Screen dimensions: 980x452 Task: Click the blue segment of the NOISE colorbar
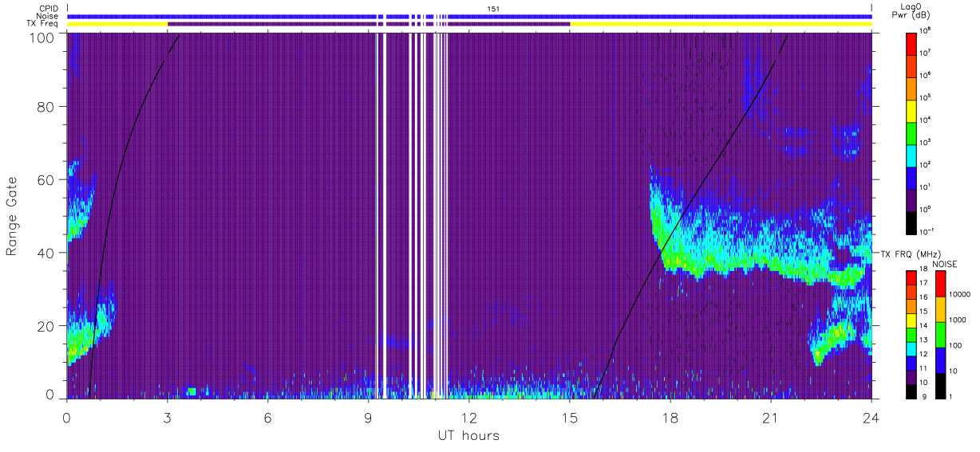940,360
